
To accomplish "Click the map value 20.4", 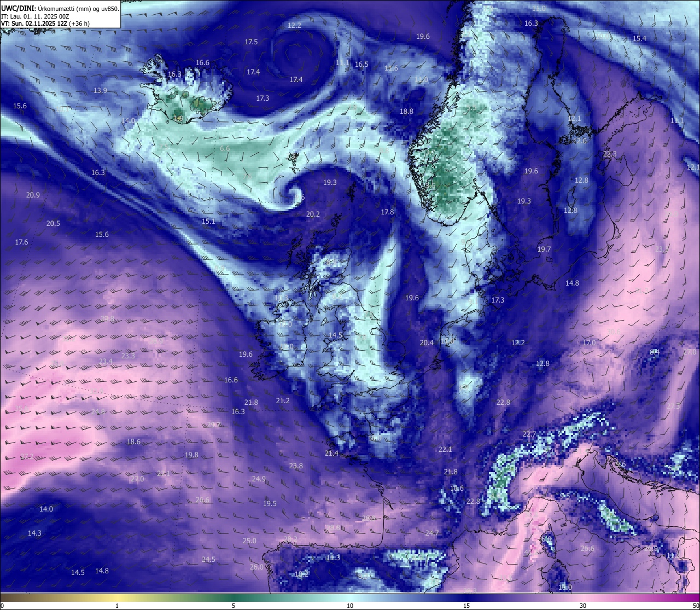I will click(427, 343).
